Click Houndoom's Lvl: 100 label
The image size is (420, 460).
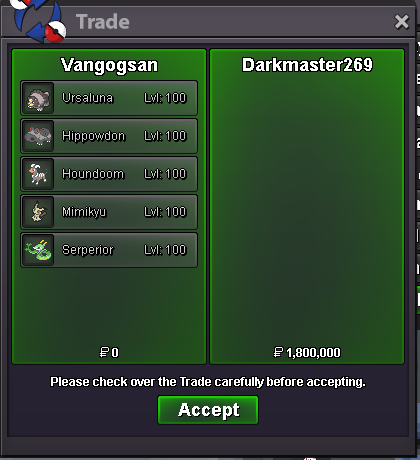point(165,174)
